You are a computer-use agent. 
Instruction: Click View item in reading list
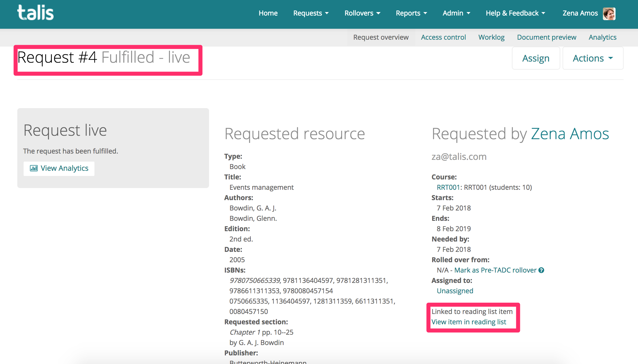(469, 322)
